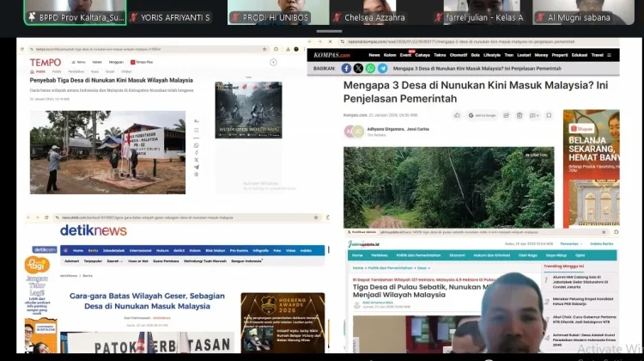
Task: Expand the Daerah dropdown on detiknews
Action: coord(114,261)
